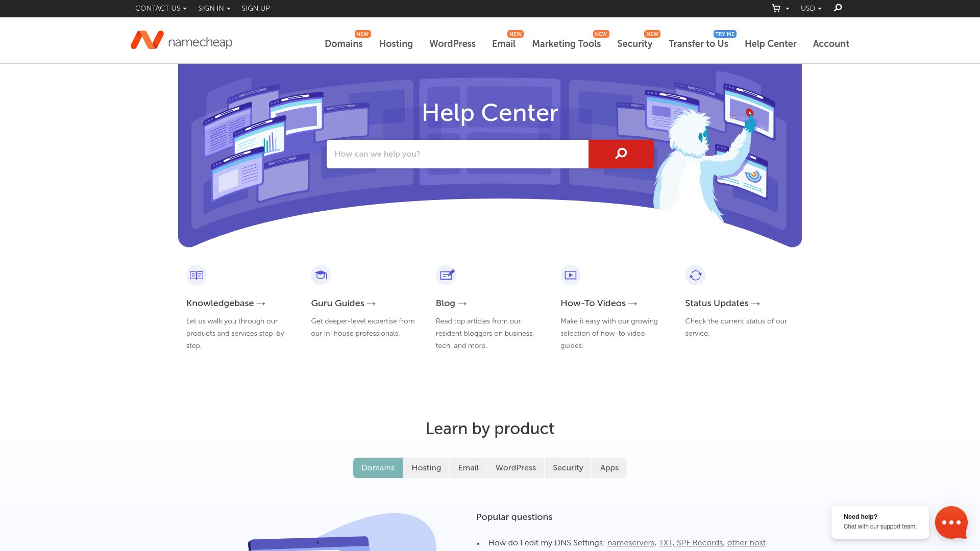
Task: Click the Domains navigation menu item
Action: [x=344, y=44]
